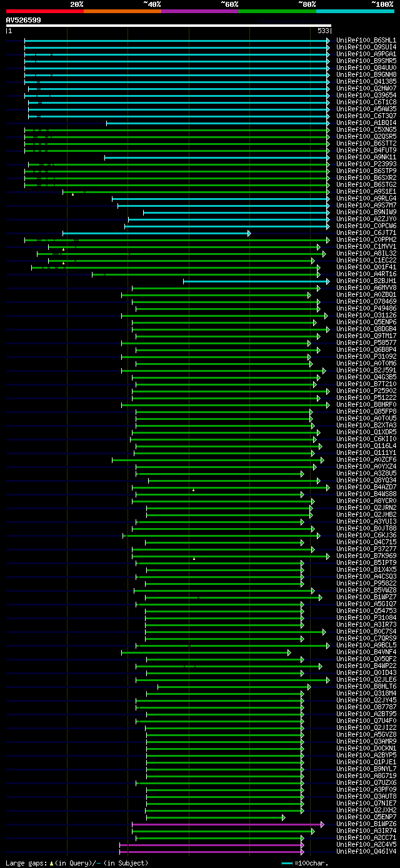Screen dimensions: 400x868
Task: Click the green alignment bar for UniRef100_Q5ENP7
Action: pos(216,817)
